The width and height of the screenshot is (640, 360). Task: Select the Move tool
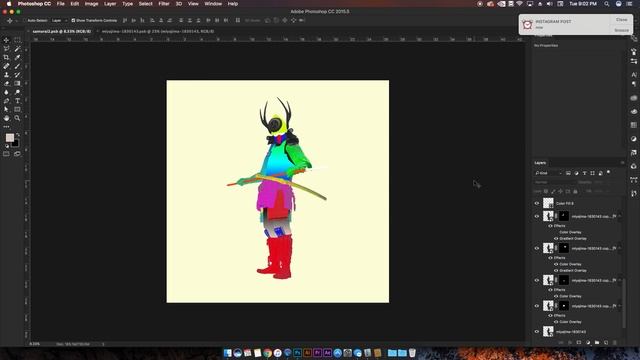tap(6, 40)
